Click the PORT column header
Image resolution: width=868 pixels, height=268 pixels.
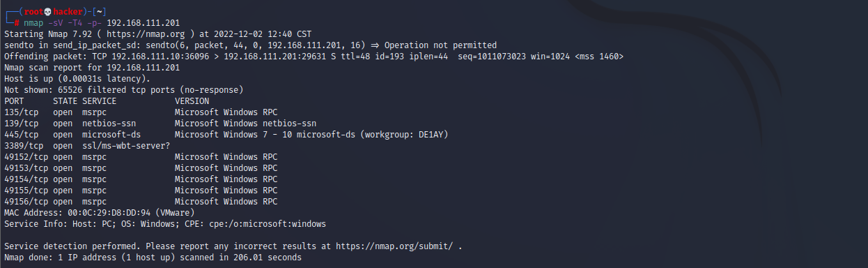coord(14,100)
